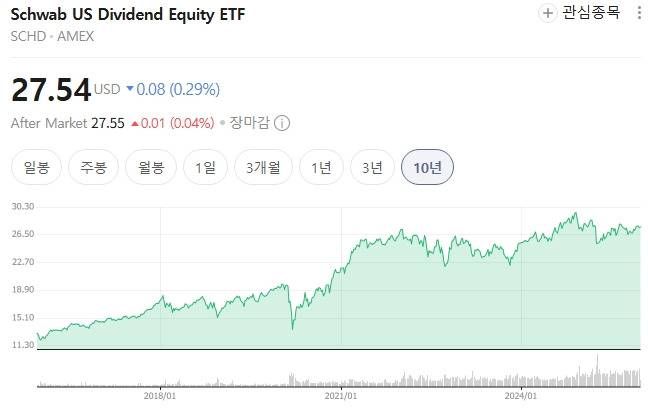Switch chart to 3개월 range
Viewport: 648px width, 410px height.
(263, 167)
